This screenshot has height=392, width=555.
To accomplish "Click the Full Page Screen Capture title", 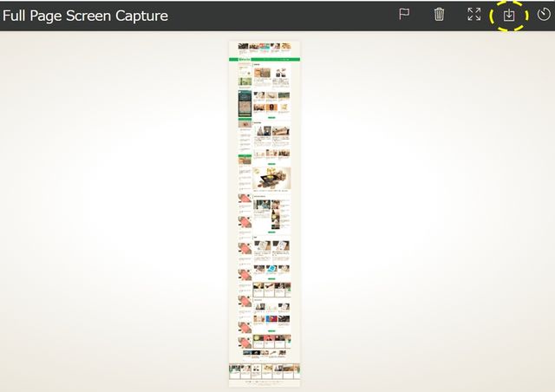I will [x=85, y=16].
